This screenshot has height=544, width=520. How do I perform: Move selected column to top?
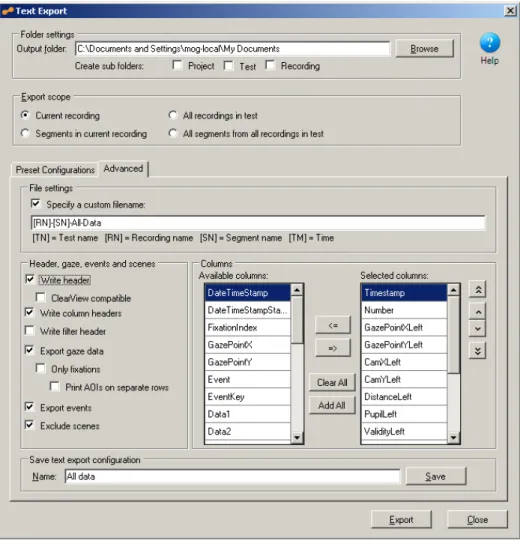coord(478,289)
